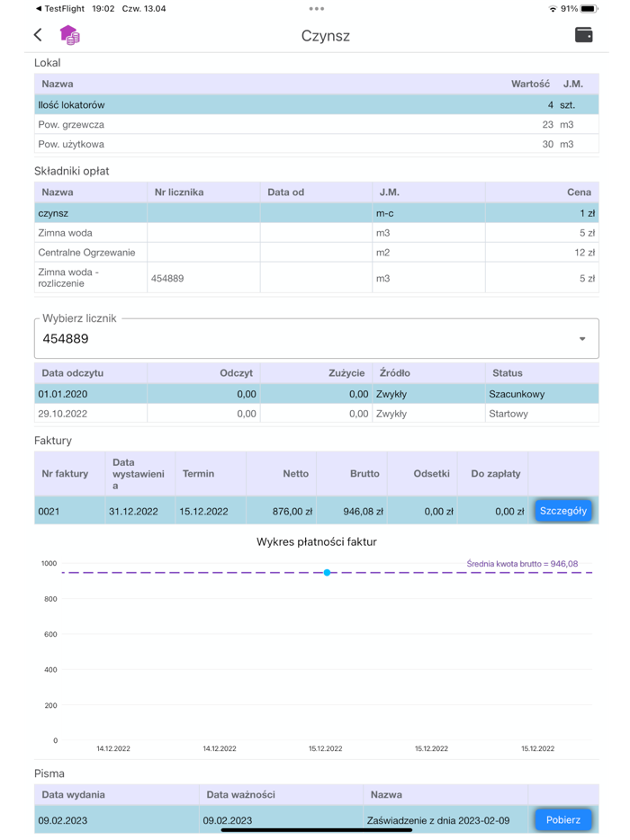Open the wallet icon in header

tap(583, 35)
